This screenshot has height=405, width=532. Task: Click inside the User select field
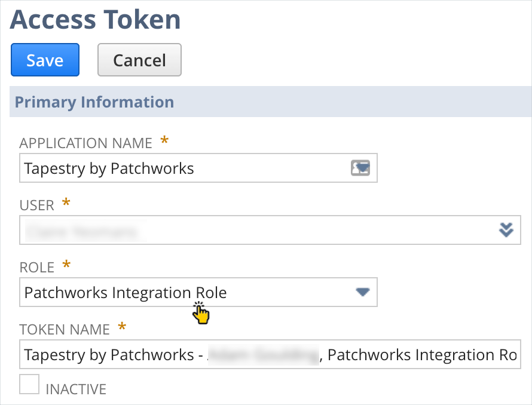click(x=251, y=230)
